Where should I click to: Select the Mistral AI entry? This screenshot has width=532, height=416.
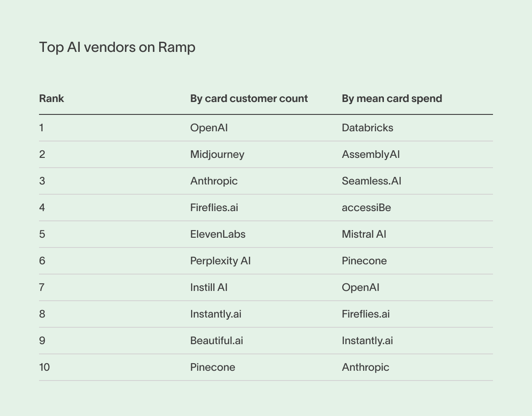pos(364,234)
